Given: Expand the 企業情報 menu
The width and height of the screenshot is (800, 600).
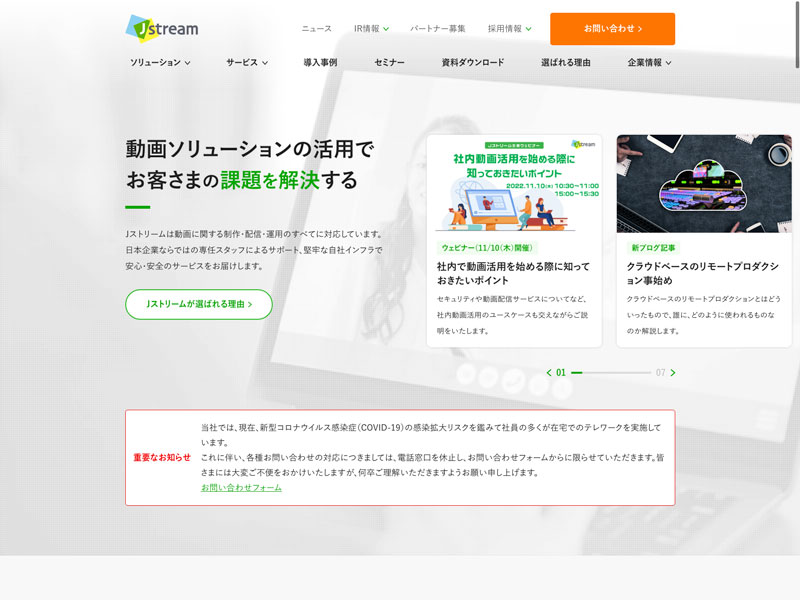Looking at the screenshot, I should pos(649,62).
